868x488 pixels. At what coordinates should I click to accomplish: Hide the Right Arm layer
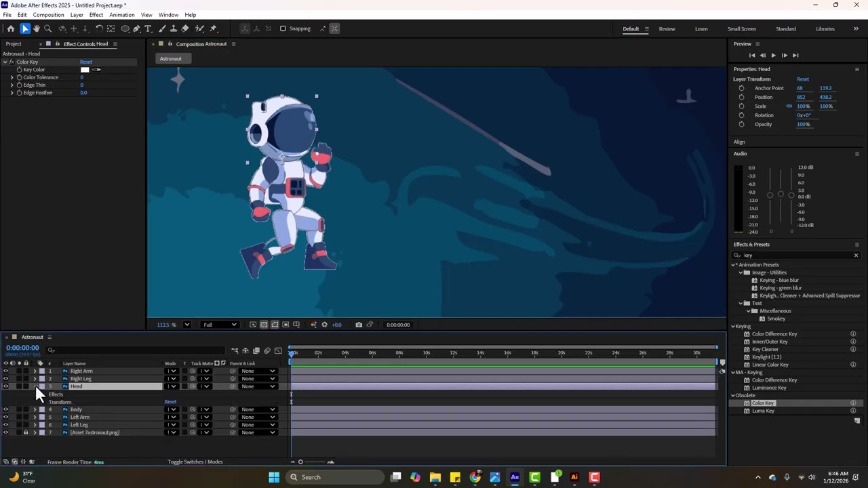[5, 371]
